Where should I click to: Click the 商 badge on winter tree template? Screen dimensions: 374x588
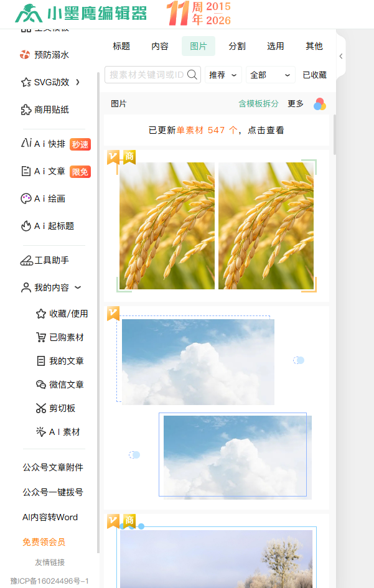(x=129, y=521)
